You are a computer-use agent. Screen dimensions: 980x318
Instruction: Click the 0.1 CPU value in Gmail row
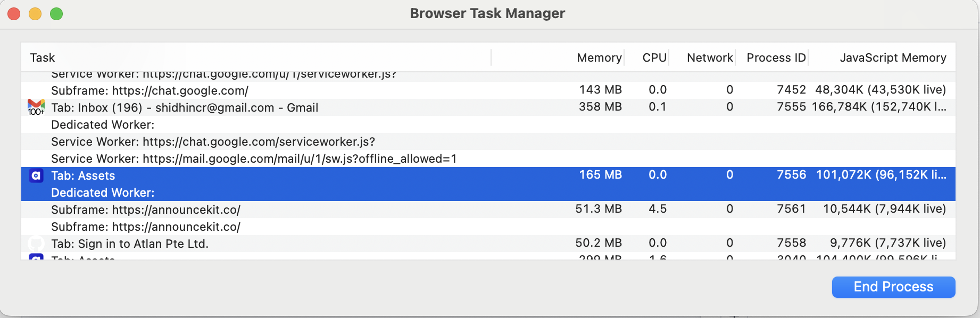click(x=658, y=107)
